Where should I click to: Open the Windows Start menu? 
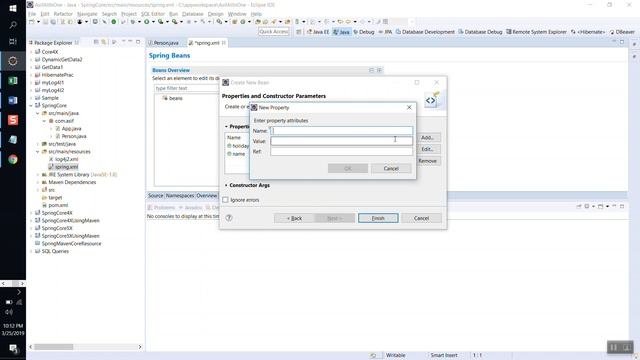(x=13, y=8)
